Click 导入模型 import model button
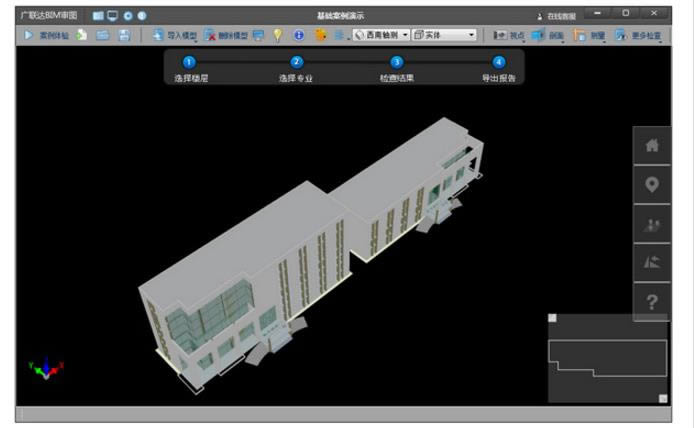 click(175, 35)
